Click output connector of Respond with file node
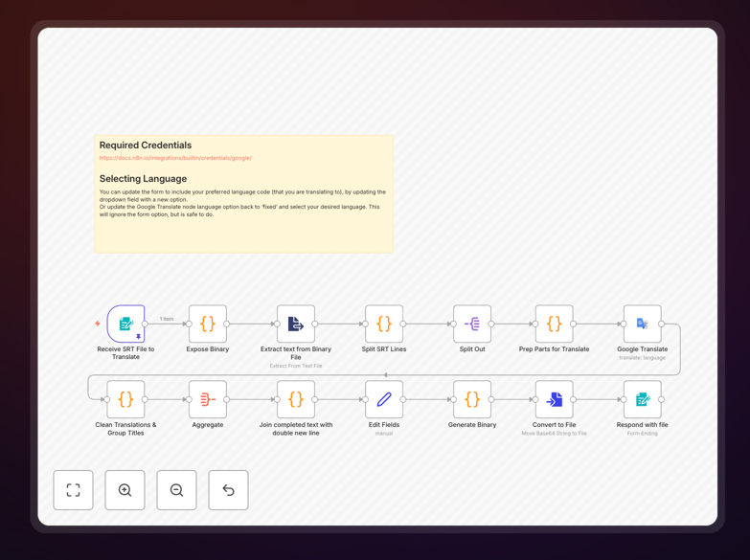Screen dimensions: 750x560 (662, 399)
